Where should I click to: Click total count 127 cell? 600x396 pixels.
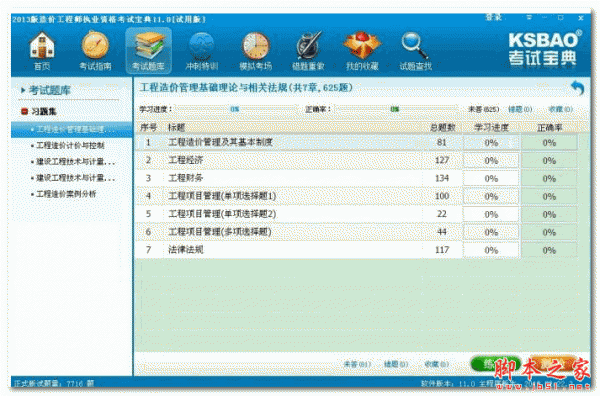pyautogui.click(x=442, y=160)
